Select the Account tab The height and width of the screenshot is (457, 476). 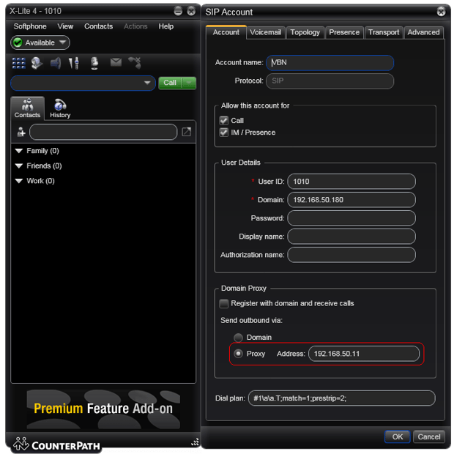coord(226,32)
